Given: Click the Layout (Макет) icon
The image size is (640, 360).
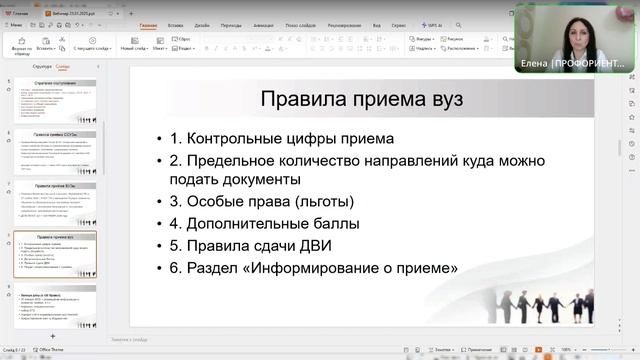Looking at the screenshot, I should click(160, 41).
